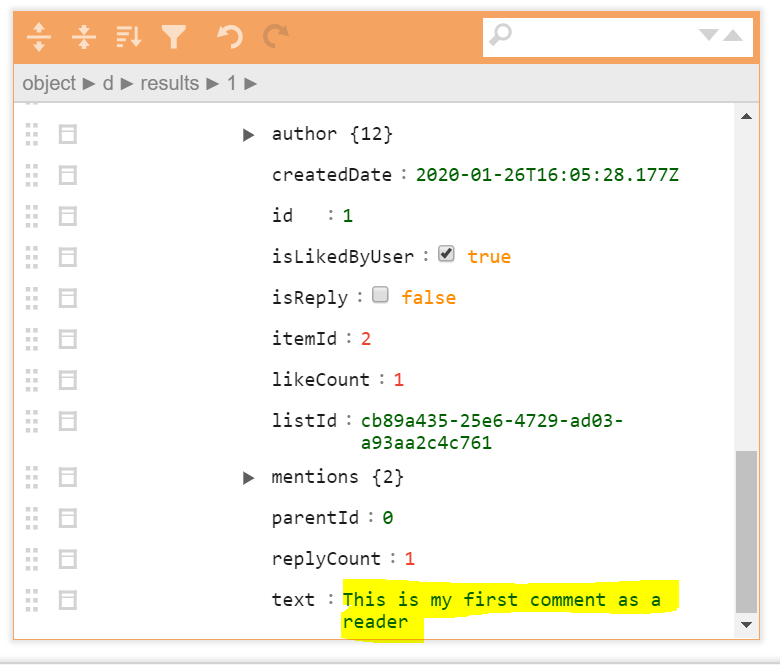
Task: Open the filter funnel tool
Action: pyautogui.click(x=174, y=37)
